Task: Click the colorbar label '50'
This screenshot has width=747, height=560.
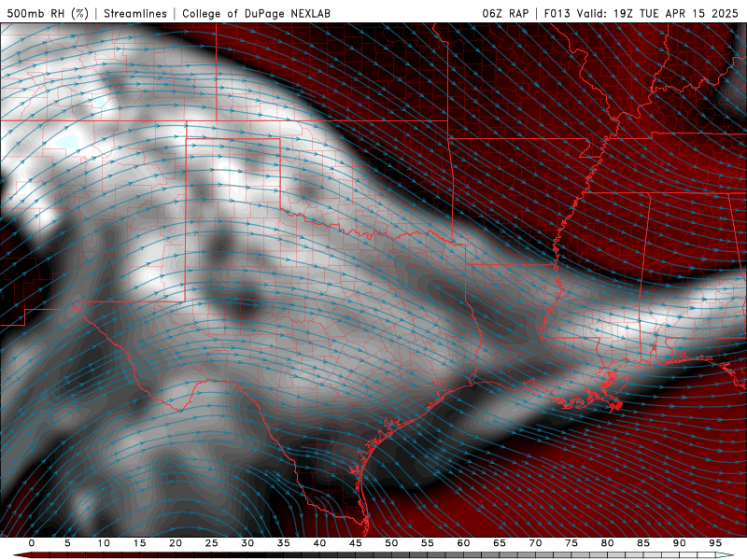Action: [391, 543]
